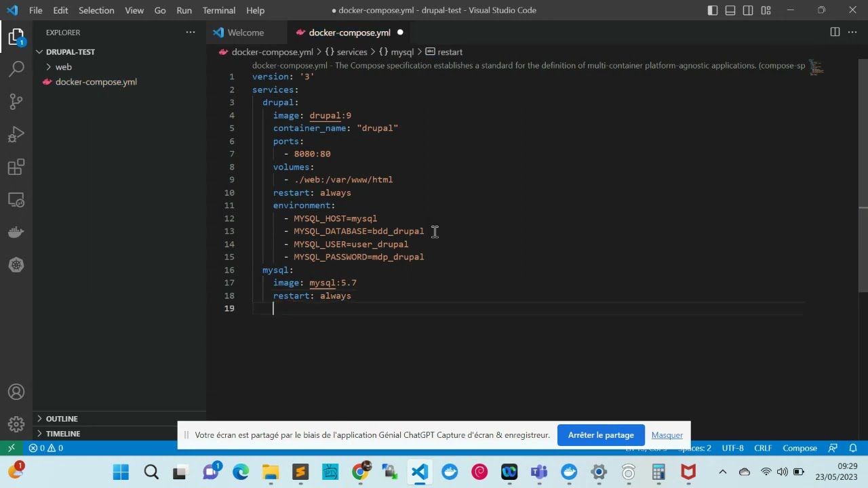Screen dimensions: 868x488
Task: Select Compose language mode in status bar
Action: [x=800, y=448]
